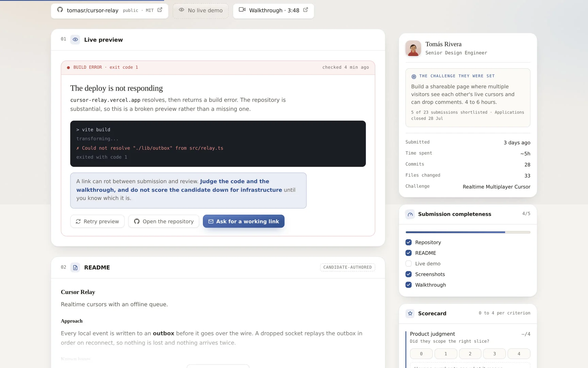Click the star icon beside Scorecard
588x368 pixels.
410,313
